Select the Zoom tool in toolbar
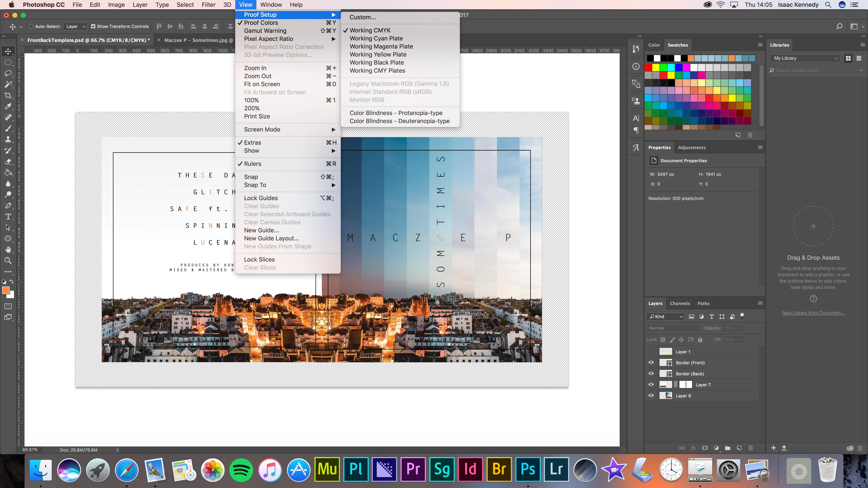868x488 pixels. click(8, 260)
